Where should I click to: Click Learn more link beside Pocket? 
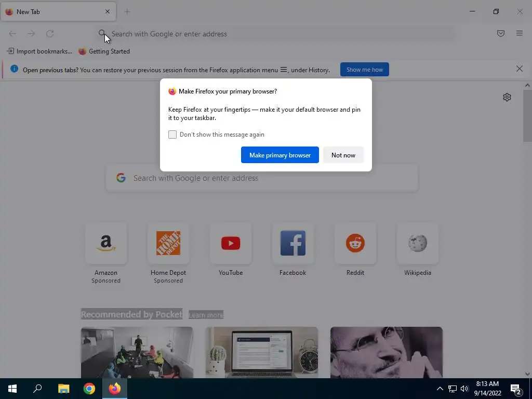coord(206,315)
